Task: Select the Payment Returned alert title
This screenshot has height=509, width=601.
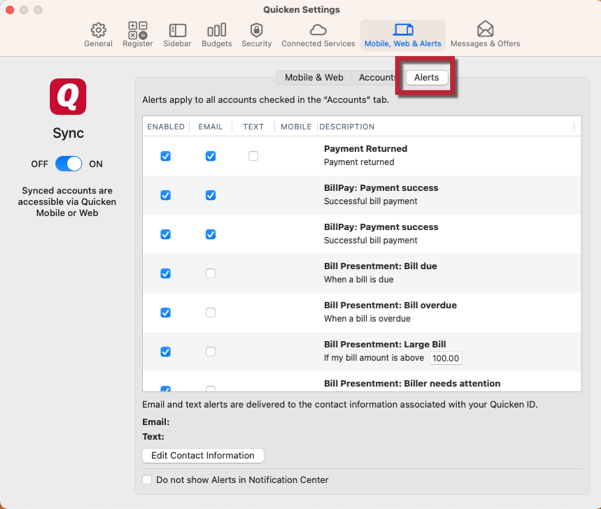Action: click(366, 149)
